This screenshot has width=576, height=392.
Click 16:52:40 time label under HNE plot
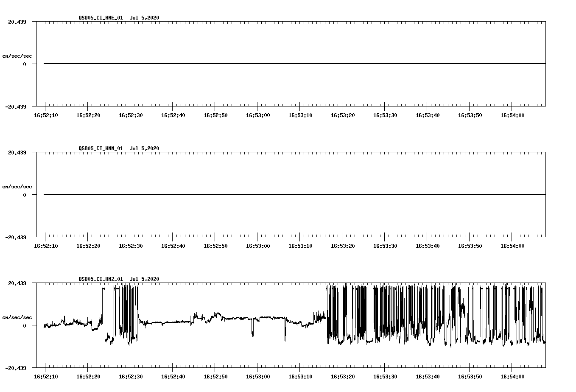coord(173,115)
